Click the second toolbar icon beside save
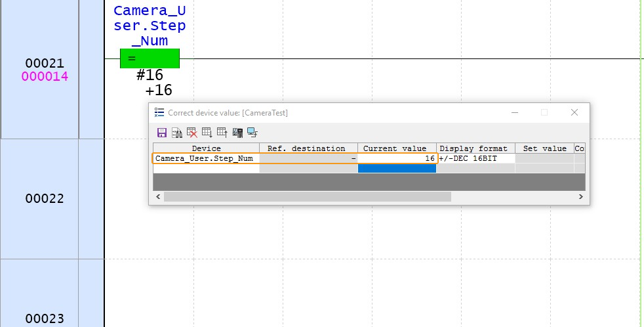644x327 pixels. pyautogui.click(x=176, y=132)
